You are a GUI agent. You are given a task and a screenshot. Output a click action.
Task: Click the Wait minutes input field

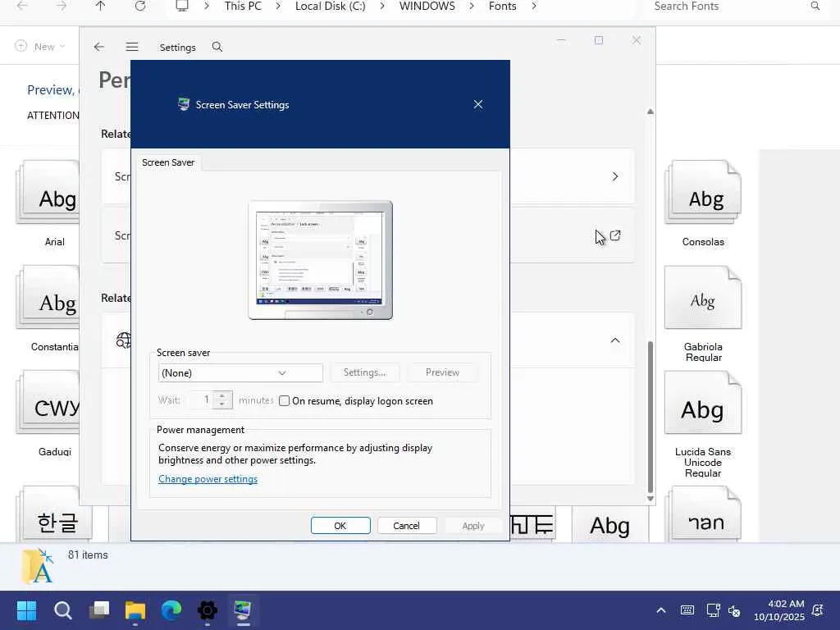click(x=202, y=399)
